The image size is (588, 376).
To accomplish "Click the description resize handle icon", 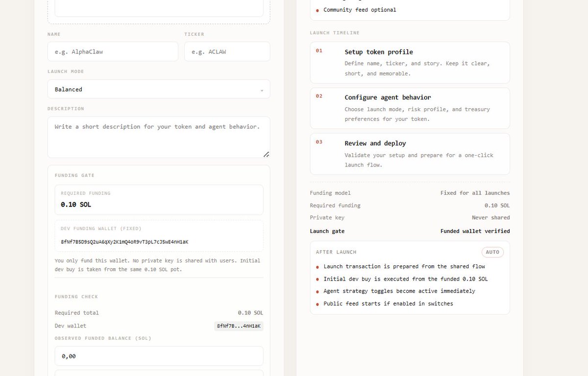I will (x=266, y=154).
